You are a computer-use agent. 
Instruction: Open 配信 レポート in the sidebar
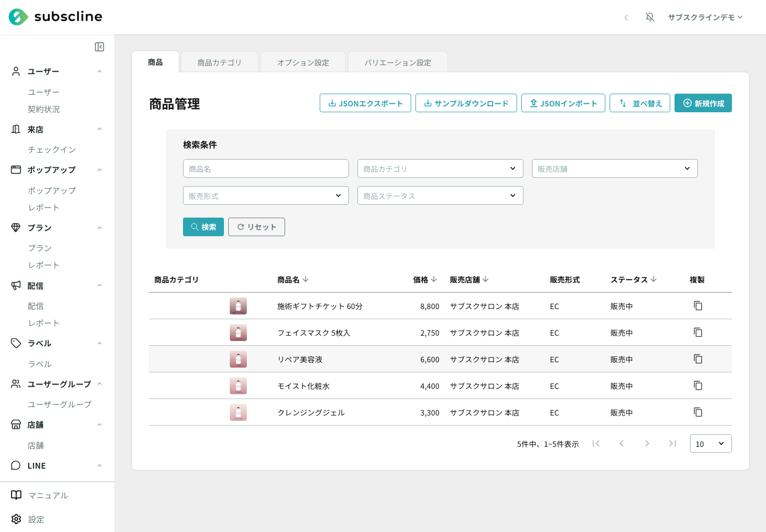44,323
